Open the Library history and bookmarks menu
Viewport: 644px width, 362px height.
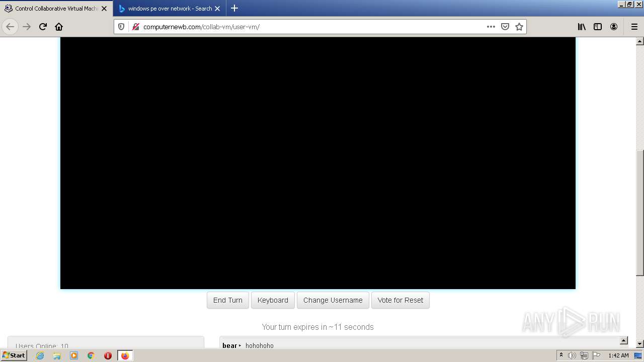582,27
